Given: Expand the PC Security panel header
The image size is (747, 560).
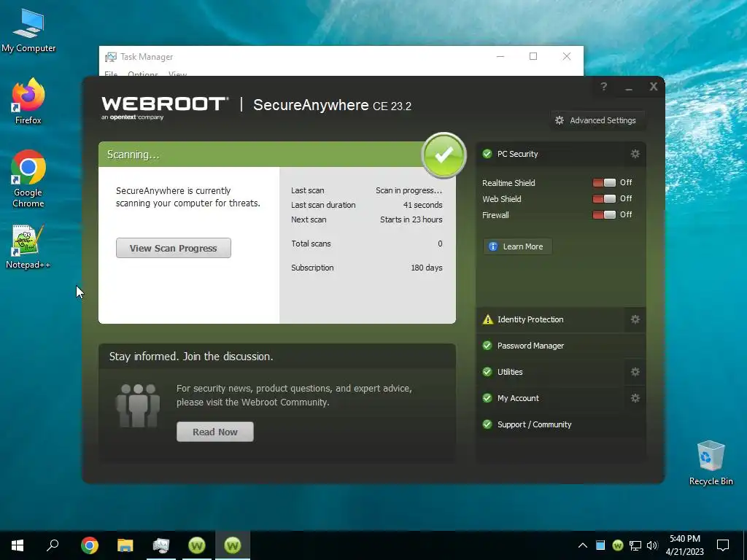Looking at the screenshot, I should pos(550,154).
